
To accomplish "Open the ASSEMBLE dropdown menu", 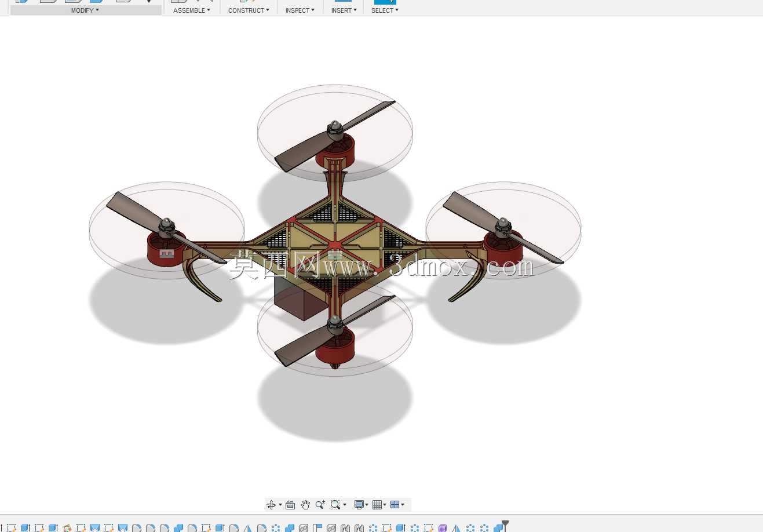I will 192,10.
